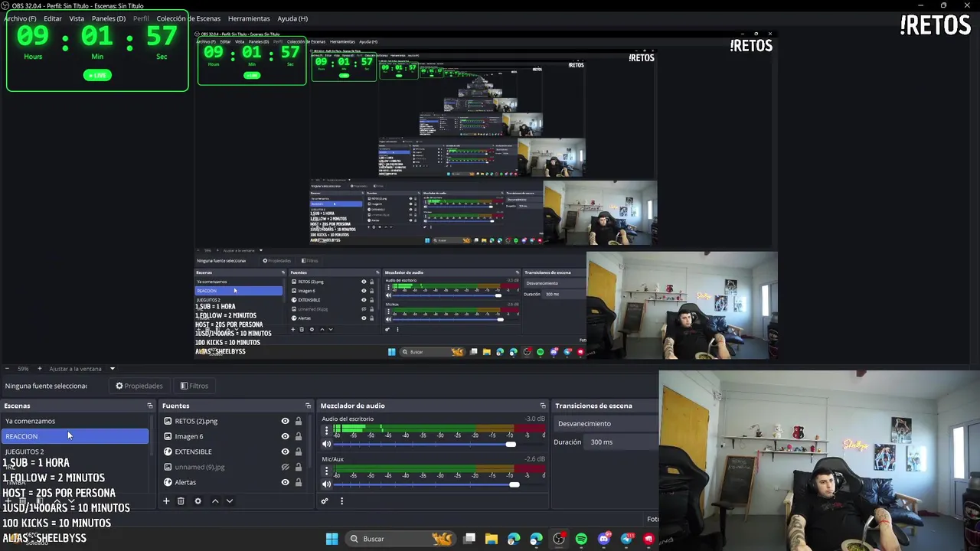Screen dimensions: 980x551
Task: Toggle the lock on Alertas source
Action: point(299,482)
